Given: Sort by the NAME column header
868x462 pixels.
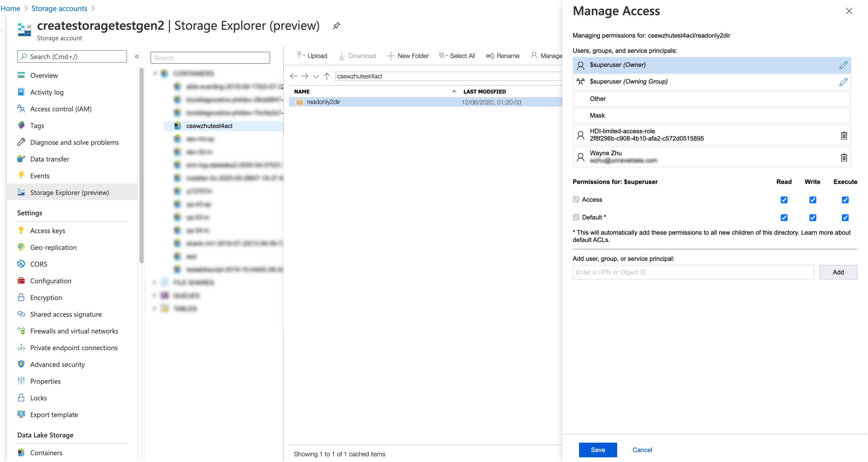Looking at the screenshot, I should click(302, 92).
